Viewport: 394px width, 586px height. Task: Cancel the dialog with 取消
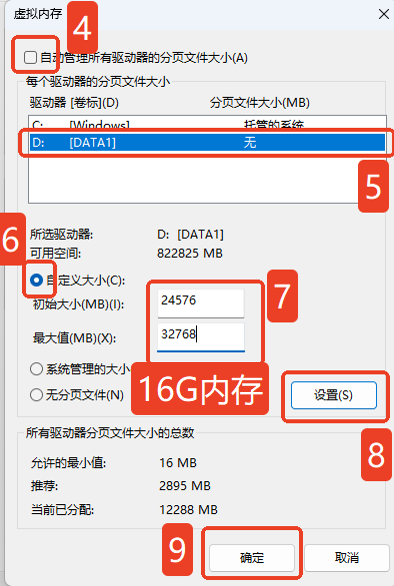pos(347,558)
